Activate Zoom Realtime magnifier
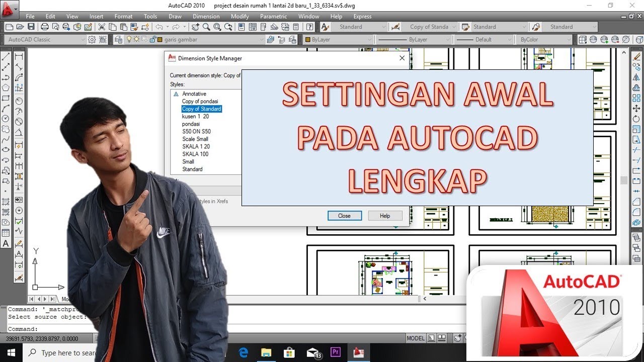Screen dimensions: 644x362 (205, 27)
